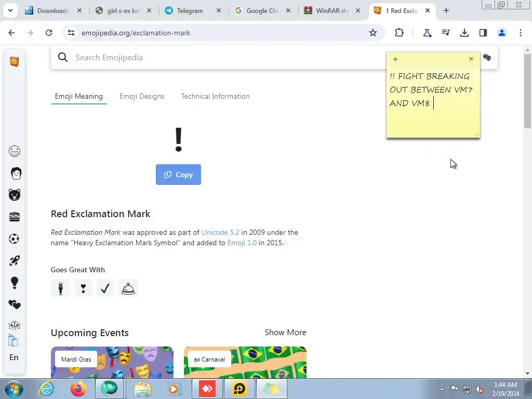Open Food & Drink burger icon
Image resolution: width=532 pixels, height=399 pixels.
[14, 217]
